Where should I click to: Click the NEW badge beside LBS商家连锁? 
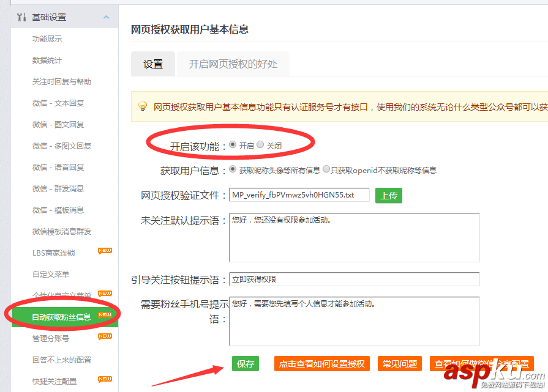pyautogui.click(x=104, y=251)
